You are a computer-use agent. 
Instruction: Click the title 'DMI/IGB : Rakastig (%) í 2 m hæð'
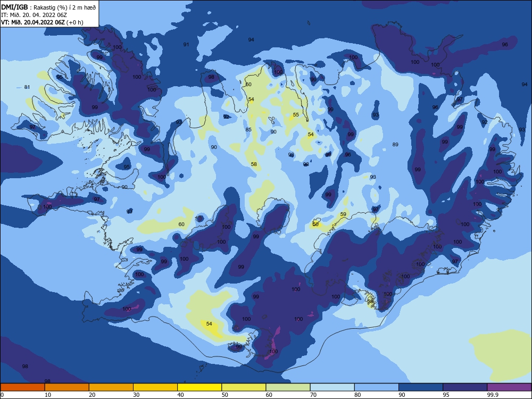[x=48, y=7]
